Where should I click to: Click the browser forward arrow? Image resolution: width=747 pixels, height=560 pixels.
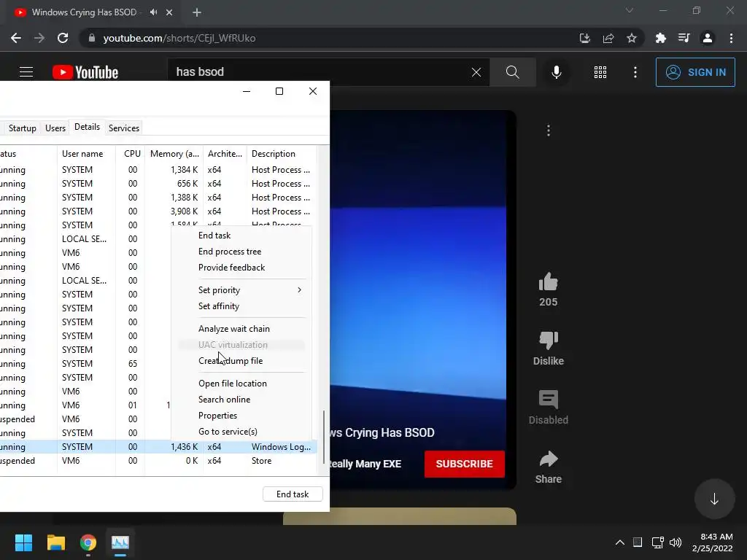(39, 38)
